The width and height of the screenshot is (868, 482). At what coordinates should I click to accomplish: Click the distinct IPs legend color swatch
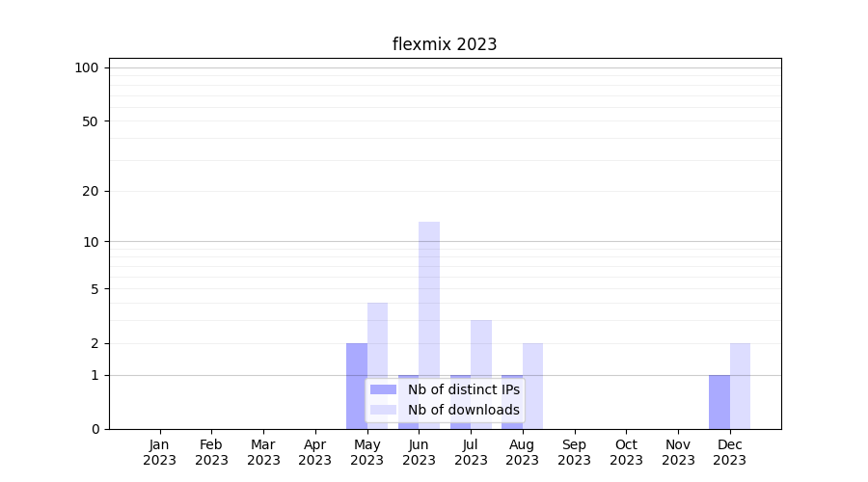point(383,389)
